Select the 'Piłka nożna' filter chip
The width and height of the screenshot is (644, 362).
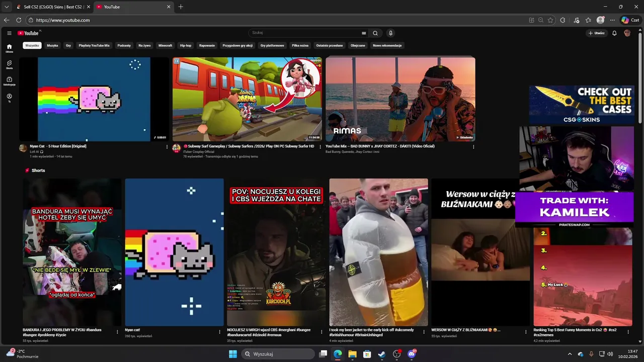300,45
